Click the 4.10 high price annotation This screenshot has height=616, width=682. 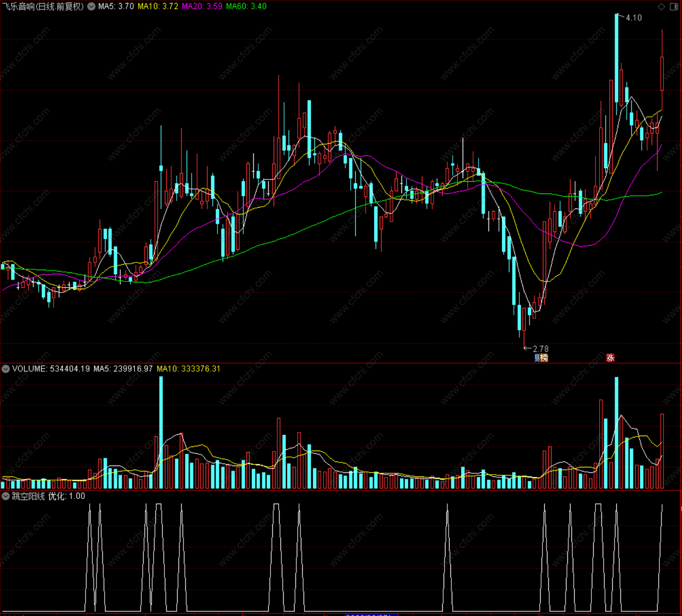(x=634, y=18)
